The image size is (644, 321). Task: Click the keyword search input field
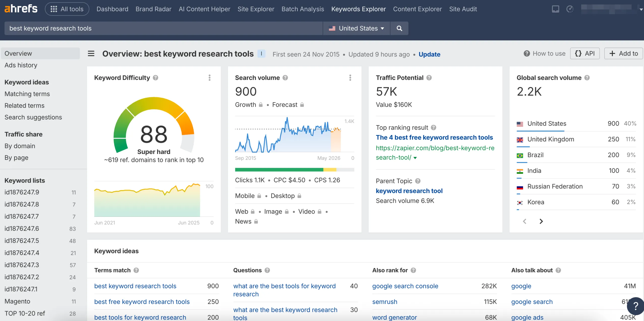coord(164,28)
